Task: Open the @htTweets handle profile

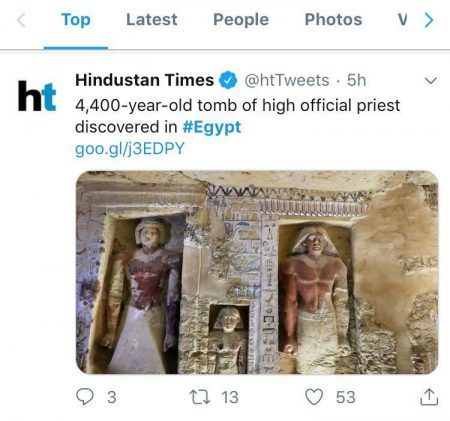Action: (287, 80)
